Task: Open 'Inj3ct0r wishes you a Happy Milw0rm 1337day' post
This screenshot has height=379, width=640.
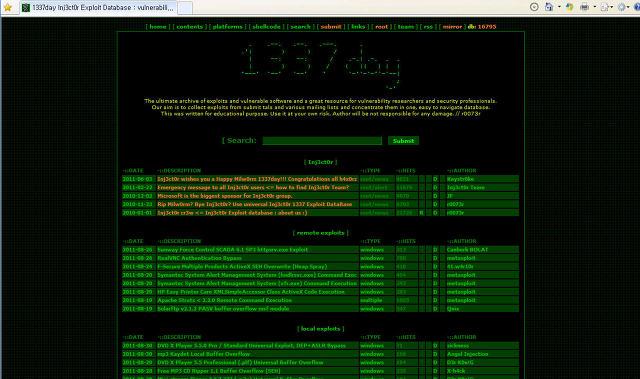Action: (x=257, y=179)
